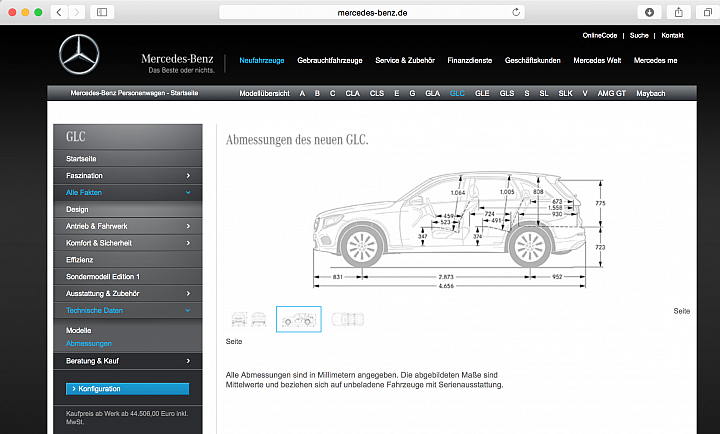Open Modellübersicht in the model bar
The image size is (720, 434).
coord(264,93)
